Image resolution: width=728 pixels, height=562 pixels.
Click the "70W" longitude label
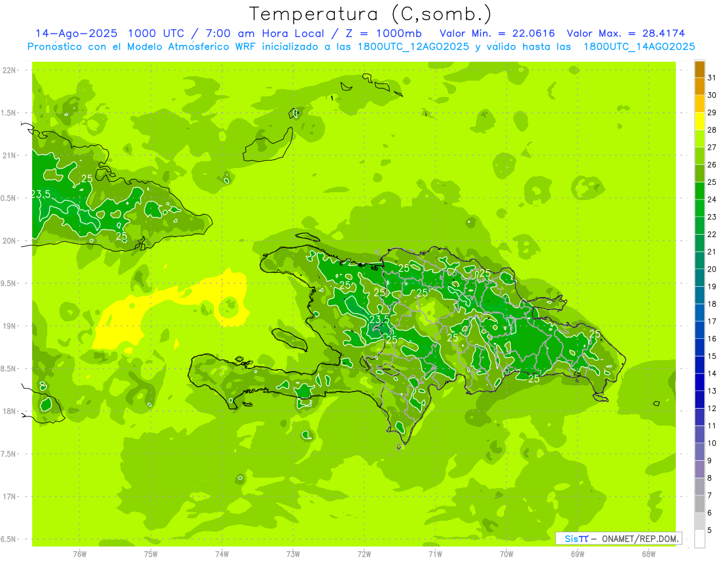tap(507, 554)
